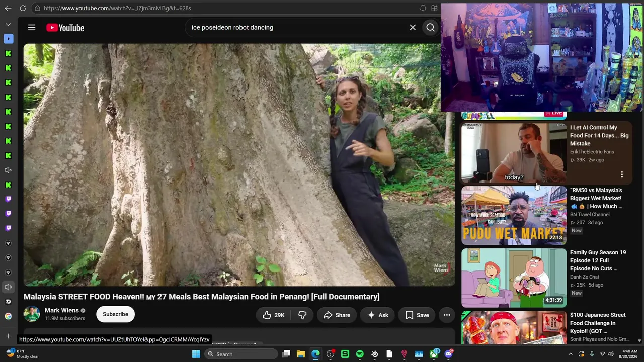This screenshot has width=644, height=362.
Task: Add a new tab with plus button
Action: tap(8, 336)
